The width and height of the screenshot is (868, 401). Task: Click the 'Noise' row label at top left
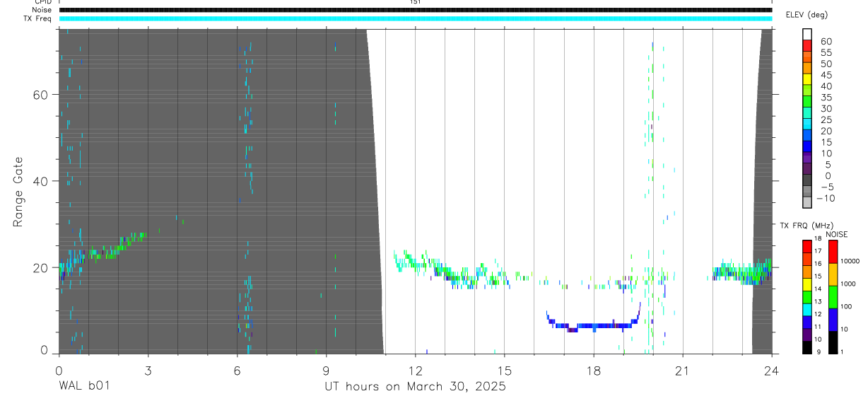[x=43, y=10]
